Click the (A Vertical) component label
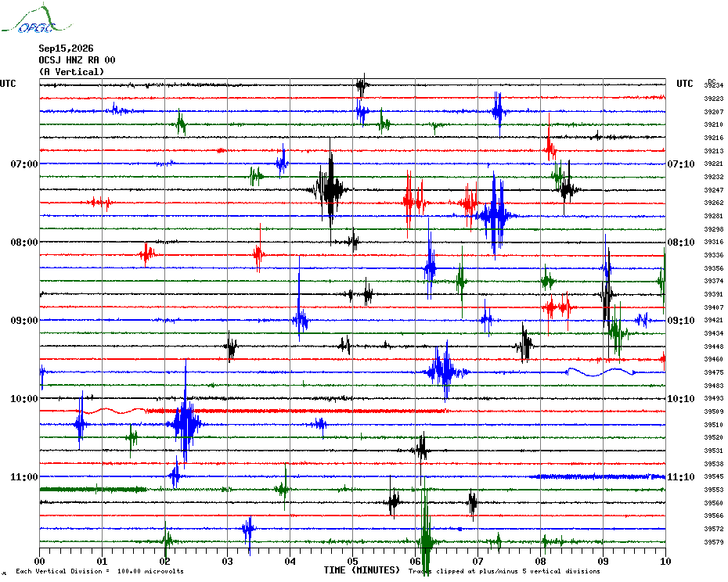The image size is (728, 582). [71, 72]
